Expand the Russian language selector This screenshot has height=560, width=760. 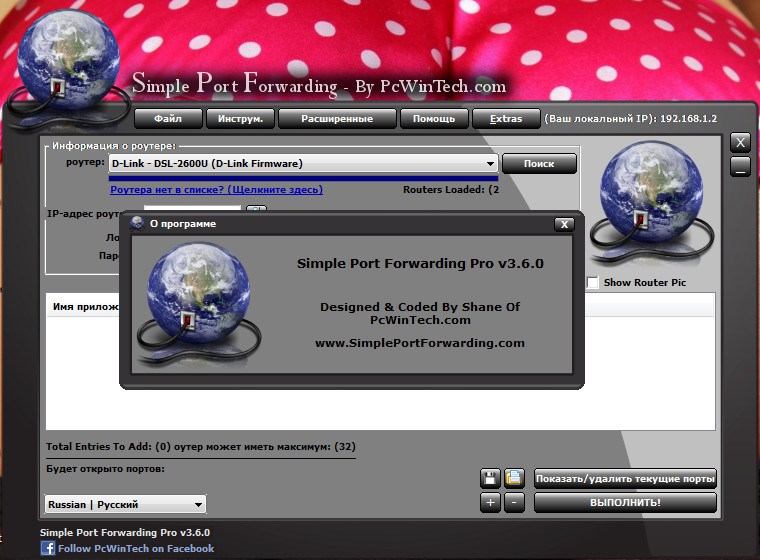click(x=198, y=505)
